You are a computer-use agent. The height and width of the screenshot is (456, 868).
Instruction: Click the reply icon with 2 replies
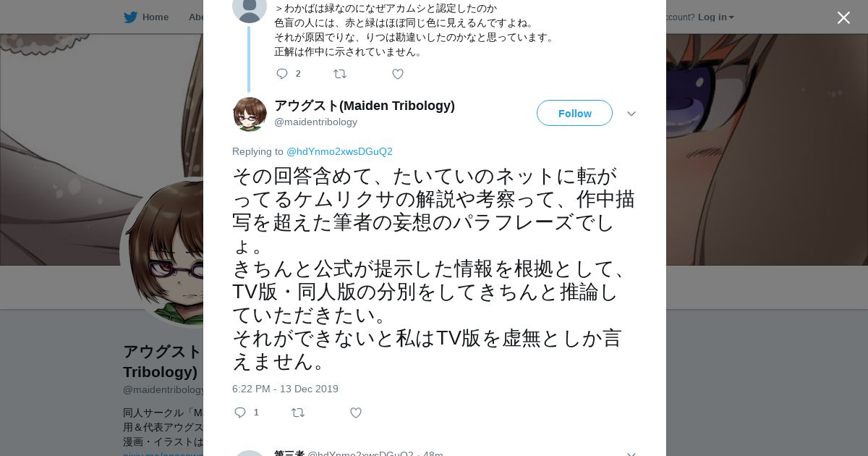click(282, 74)
